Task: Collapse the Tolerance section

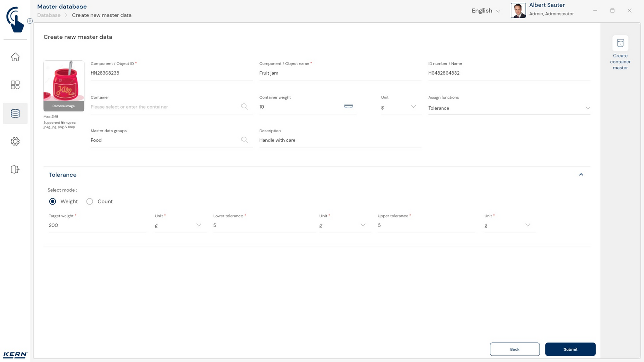Action: (581, 175)
